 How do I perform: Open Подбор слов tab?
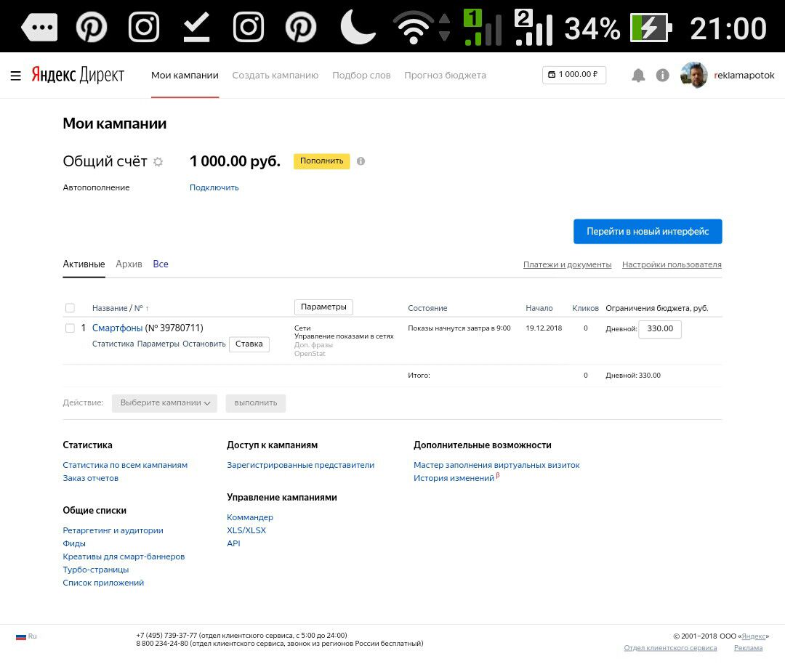click(x=361, y=76)
